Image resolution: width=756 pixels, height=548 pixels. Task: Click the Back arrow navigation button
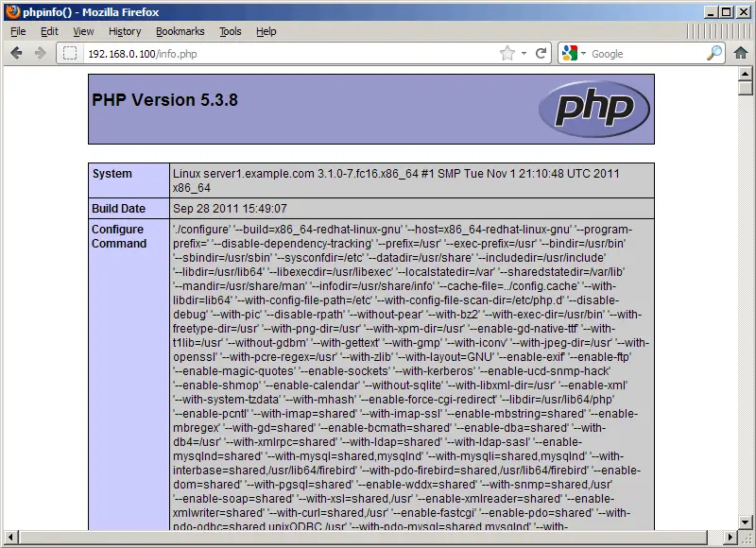coord(16,53)
